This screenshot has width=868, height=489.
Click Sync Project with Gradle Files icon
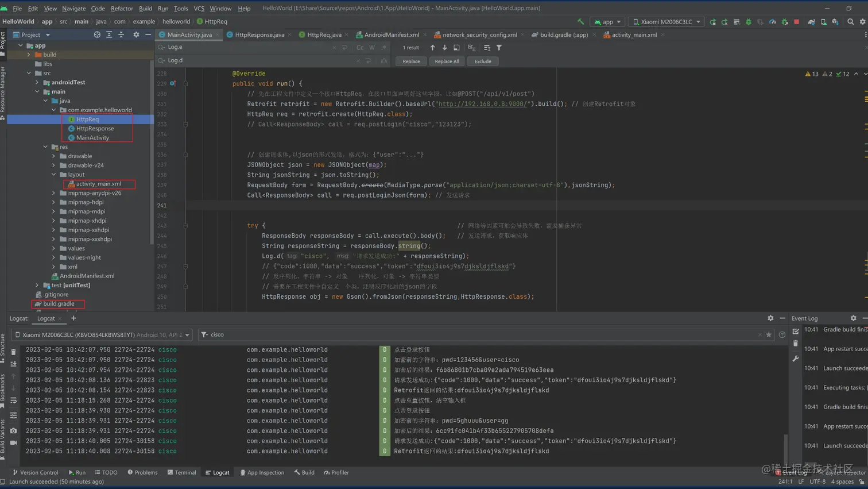(x=811, y=22)
